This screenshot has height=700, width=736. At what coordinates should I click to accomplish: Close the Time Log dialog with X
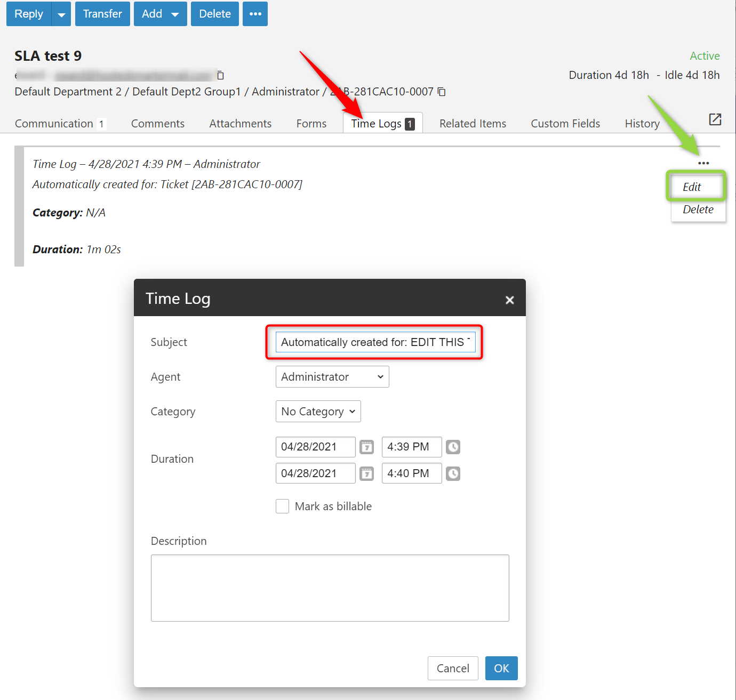pos(509,300)
